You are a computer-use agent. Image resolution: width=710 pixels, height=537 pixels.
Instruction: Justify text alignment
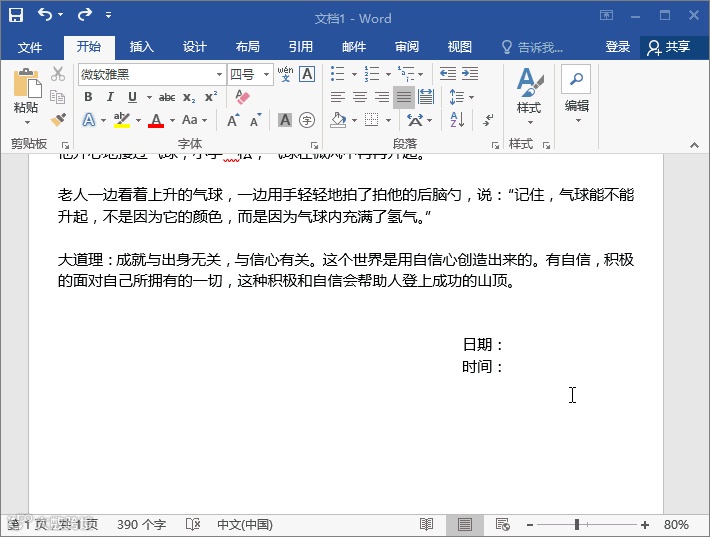pyautogui.click(x=404, y=97)
